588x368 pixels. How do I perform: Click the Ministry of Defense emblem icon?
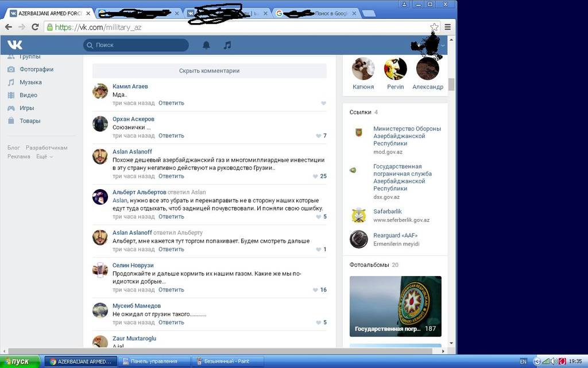click(x=358, y=132)
